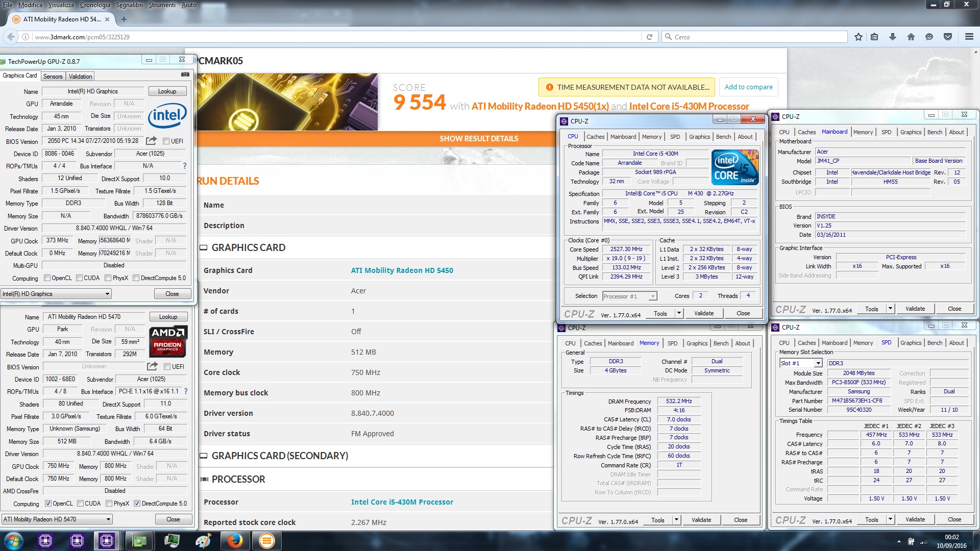
Task: Open Paint from the taskbar
Action: [203, 541]
